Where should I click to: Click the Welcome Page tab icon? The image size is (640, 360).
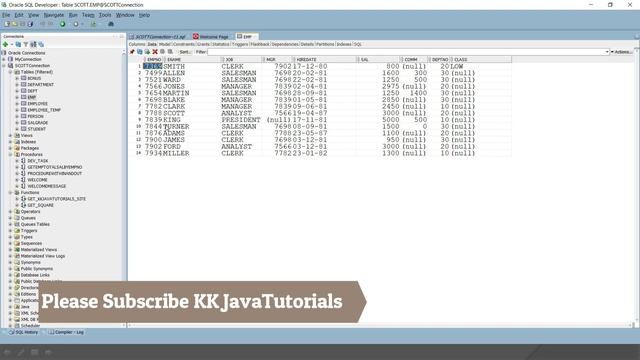point(196,37)
